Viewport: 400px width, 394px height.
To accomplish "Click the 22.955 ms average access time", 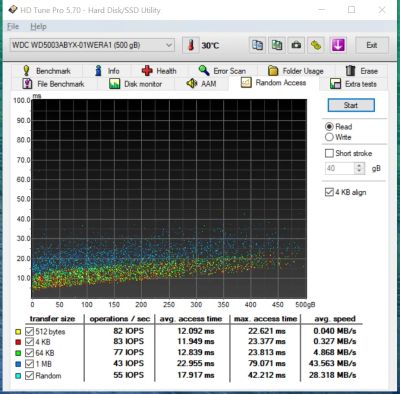I will (x=196, y=363).
